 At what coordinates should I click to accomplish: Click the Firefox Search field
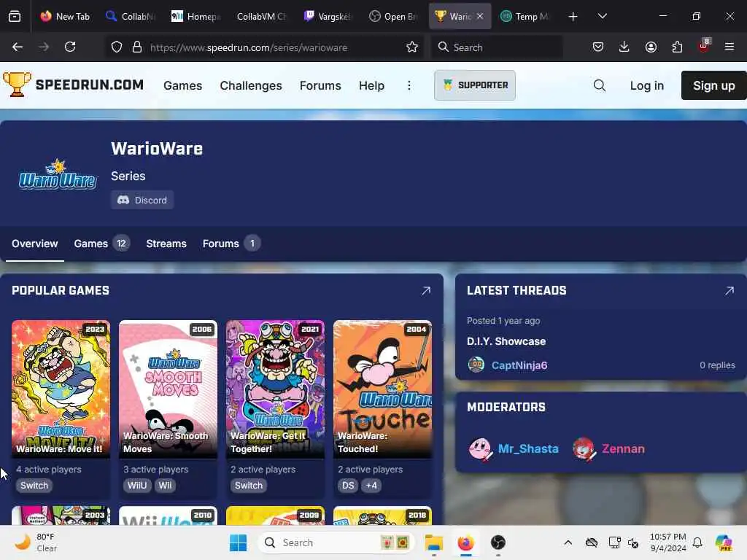[x=496, y=47]
